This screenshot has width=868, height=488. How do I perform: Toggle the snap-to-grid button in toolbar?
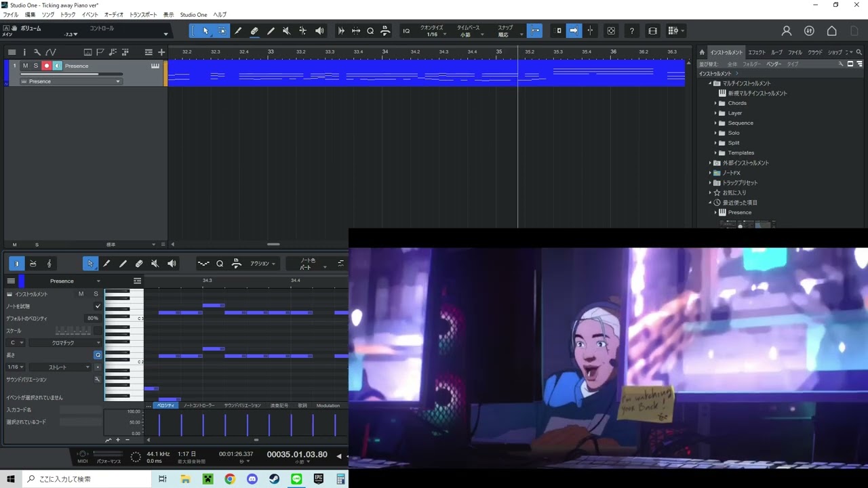(x=534, y=30)
